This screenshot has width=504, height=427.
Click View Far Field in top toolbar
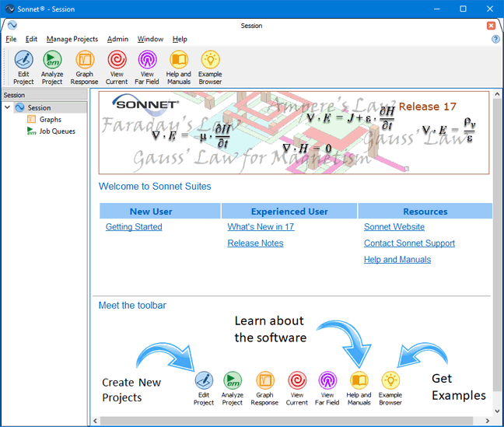coord(147,67)
